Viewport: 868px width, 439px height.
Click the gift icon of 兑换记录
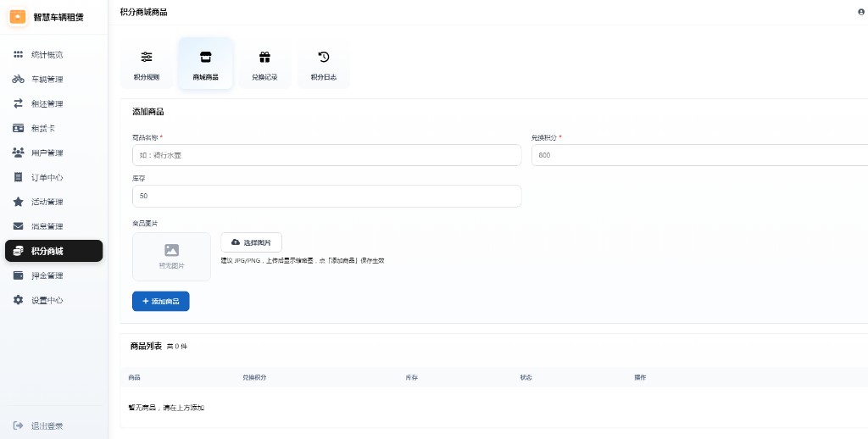click(264, 57)
